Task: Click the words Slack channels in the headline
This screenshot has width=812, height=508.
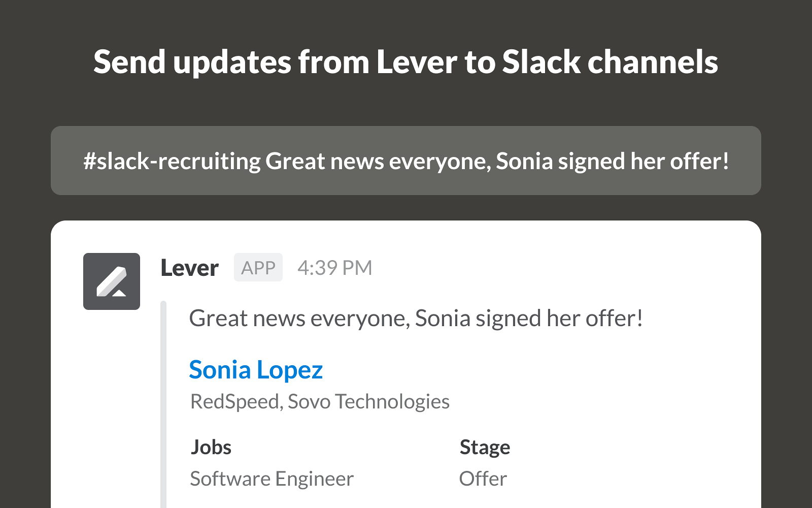Action: pos(610,62)
